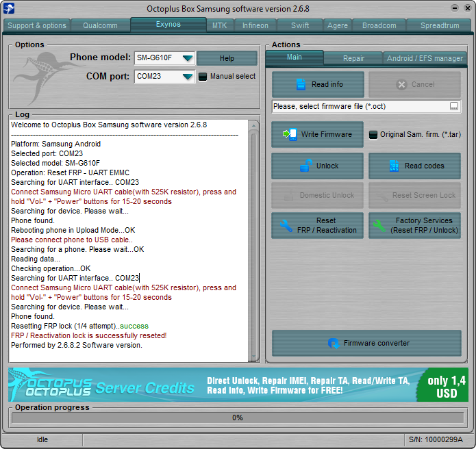Click the browse (...) firmware file button
Screen dimensions: 476x449
[454, 107]
